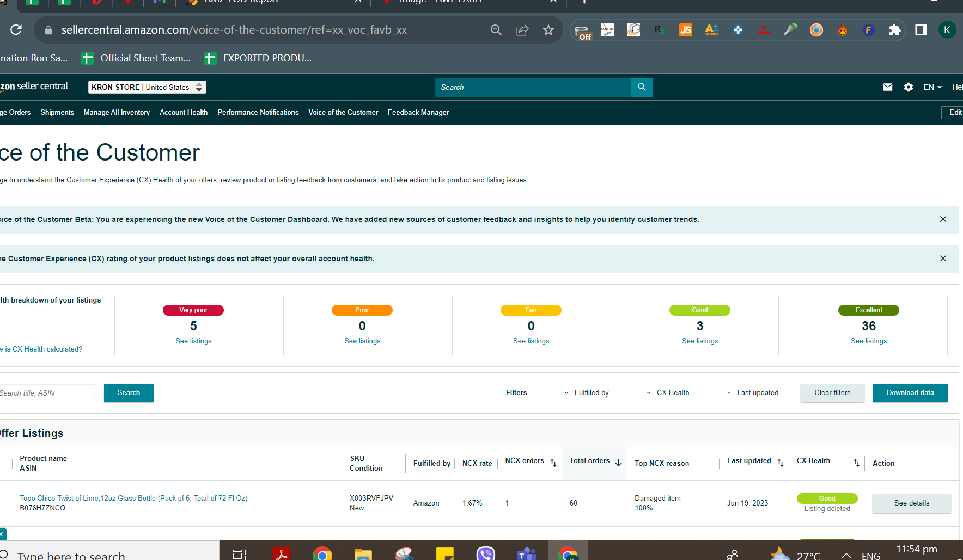Viewport: 963px width, 560px height.
Task: Open the Chrome Extensions puzzle menu
Action: pos(895,30)
